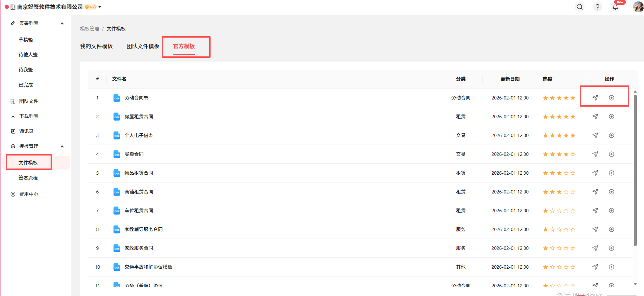Open 草稿箱 in the sidebar
The image size is (644, 296).
click(26, 40)
